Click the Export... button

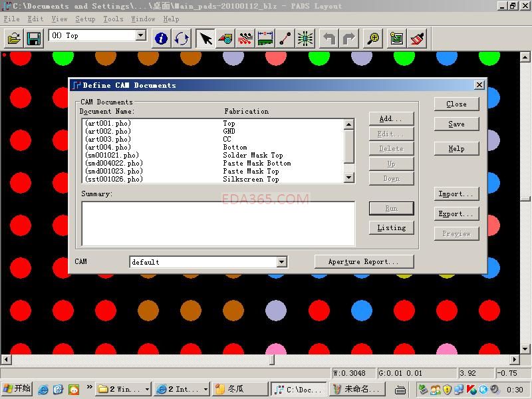(456, 214)
